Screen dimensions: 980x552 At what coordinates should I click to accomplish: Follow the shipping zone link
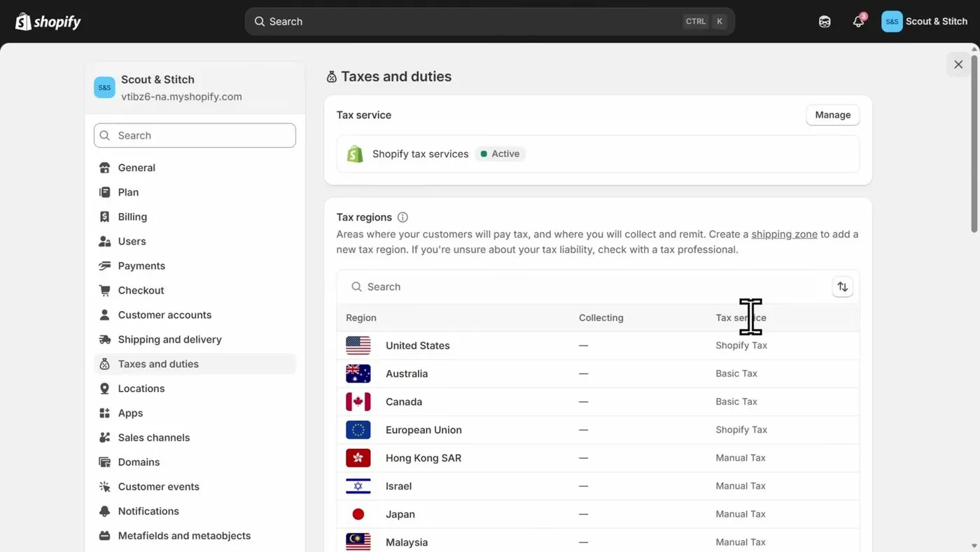tap(784, 234)
